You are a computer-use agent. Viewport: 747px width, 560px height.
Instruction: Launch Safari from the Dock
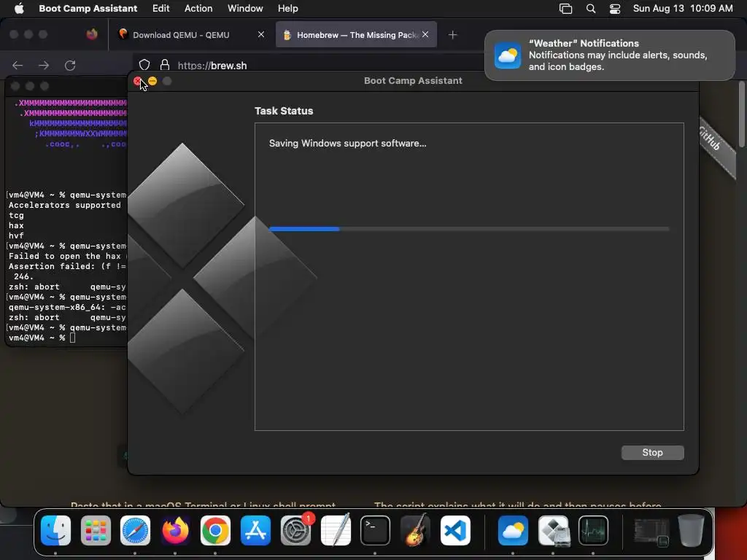(135, 530)
